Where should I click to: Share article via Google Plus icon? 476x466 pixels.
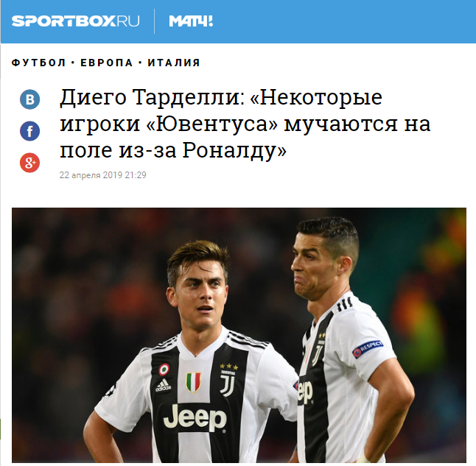click(x=29, y=163)
